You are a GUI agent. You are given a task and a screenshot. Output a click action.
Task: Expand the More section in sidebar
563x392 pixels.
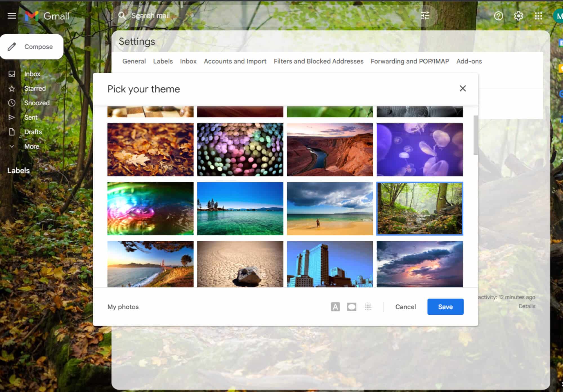(32, 146)
